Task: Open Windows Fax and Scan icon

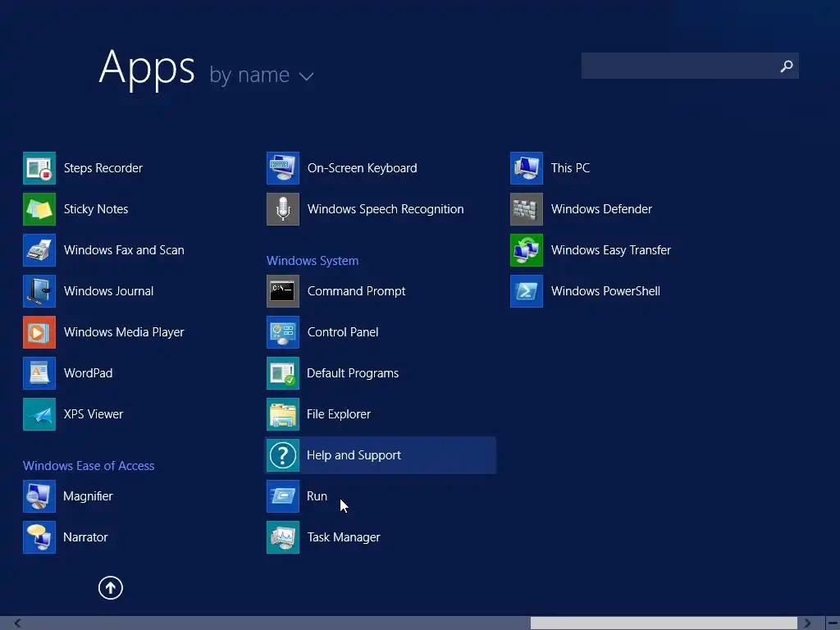Action: tap(39, 250)
